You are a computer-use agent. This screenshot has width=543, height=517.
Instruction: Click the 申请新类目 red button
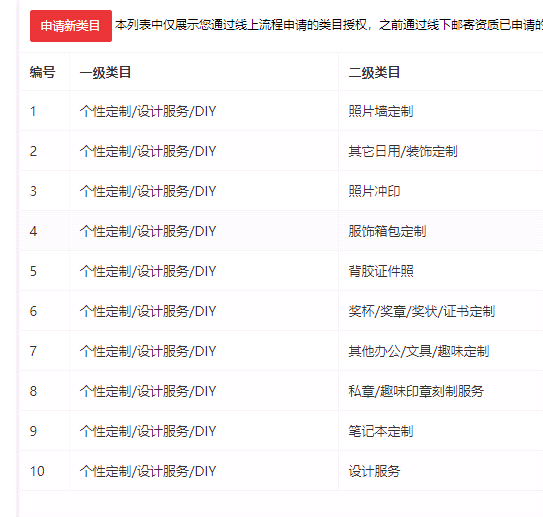click(x=71, y=26)
